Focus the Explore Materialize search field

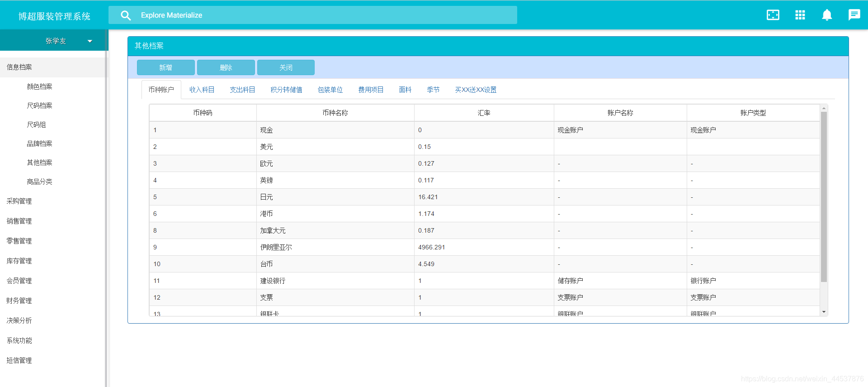[x=313, y=15]
